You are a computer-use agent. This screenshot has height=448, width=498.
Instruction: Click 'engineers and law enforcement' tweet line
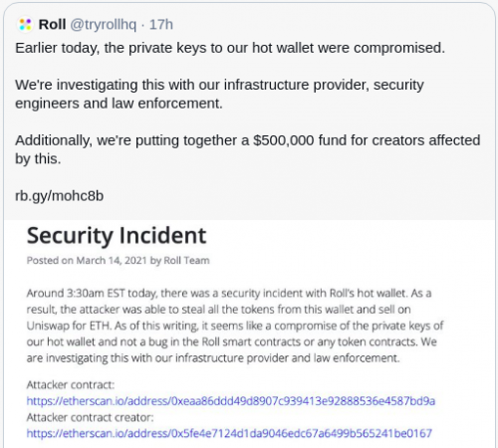pos(119,104)
